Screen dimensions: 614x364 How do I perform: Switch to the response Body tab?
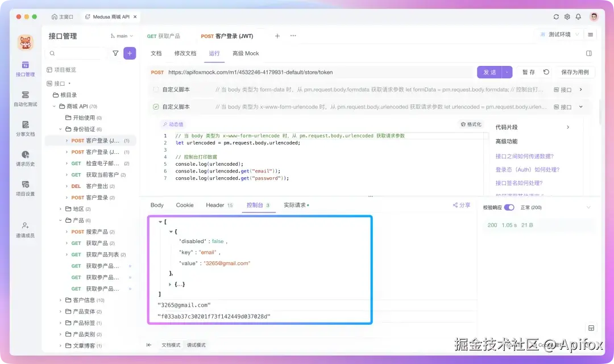pyautogui.click(x=157, y=205)
